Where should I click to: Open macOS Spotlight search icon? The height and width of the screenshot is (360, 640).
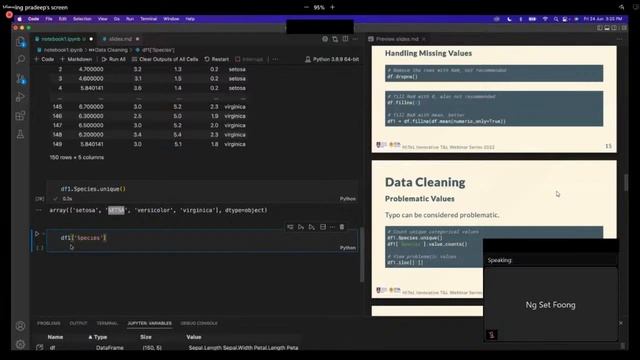pyautogui.click(x=556, y=19)
